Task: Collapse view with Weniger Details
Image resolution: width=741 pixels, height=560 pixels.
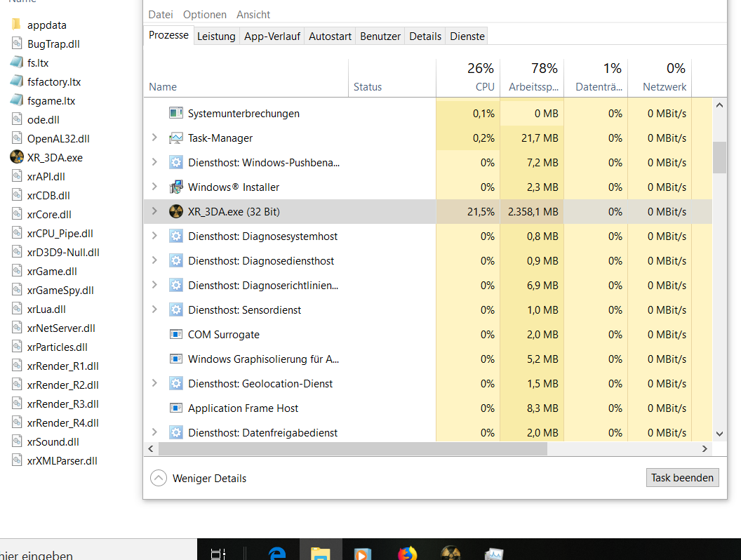Action: tap(199, 478)
